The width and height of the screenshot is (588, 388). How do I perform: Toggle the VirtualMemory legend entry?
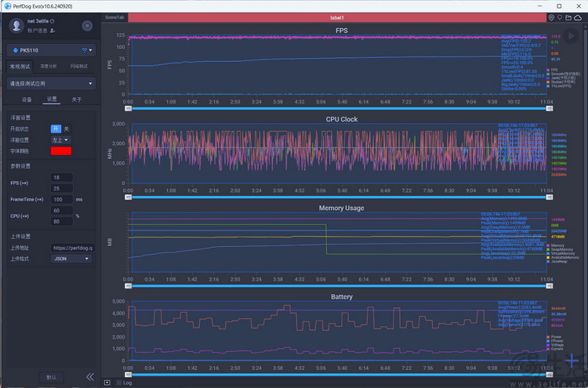[x=561, y=253]
